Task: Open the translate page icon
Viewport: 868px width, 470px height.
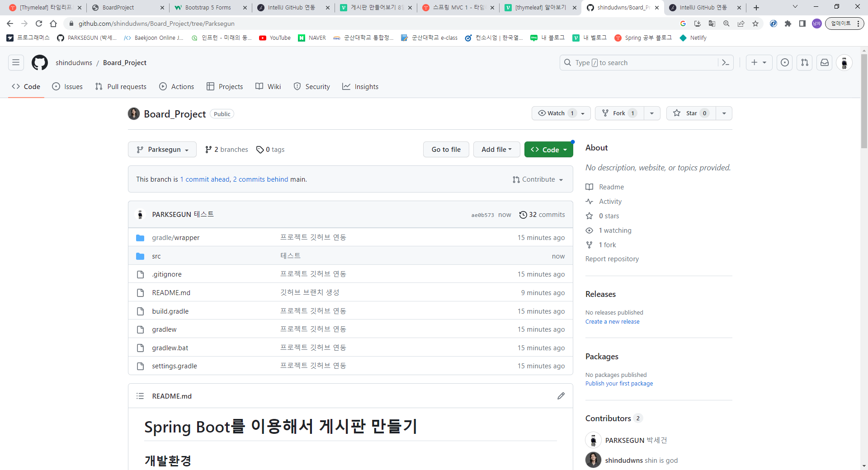Action: pos(712,23)
